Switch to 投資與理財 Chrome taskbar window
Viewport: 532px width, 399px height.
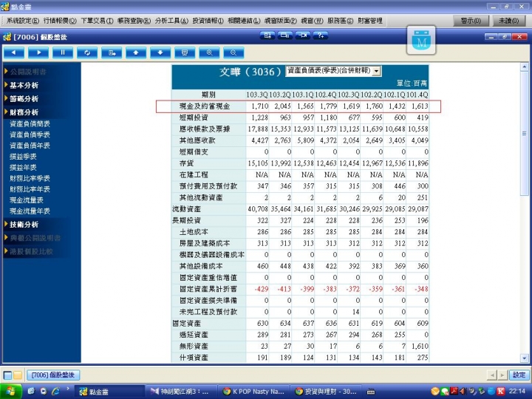click(x=326, y=392)
